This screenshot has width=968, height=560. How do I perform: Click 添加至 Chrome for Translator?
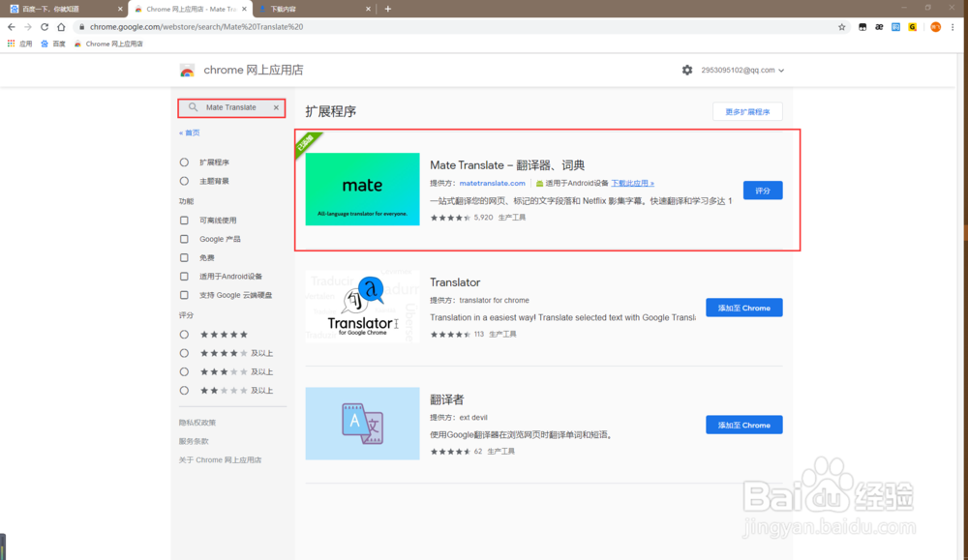click(x=743, y=307)
